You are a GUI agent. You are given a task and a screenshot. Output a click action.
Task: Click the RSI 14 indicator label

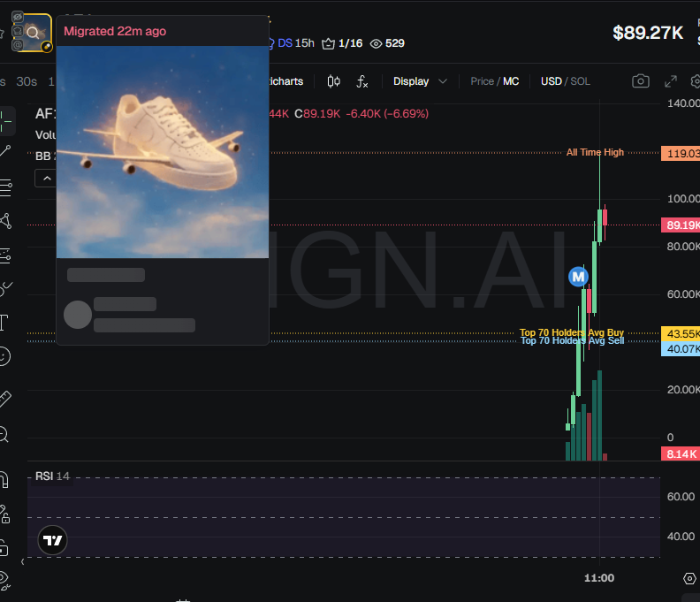point(52,476)
